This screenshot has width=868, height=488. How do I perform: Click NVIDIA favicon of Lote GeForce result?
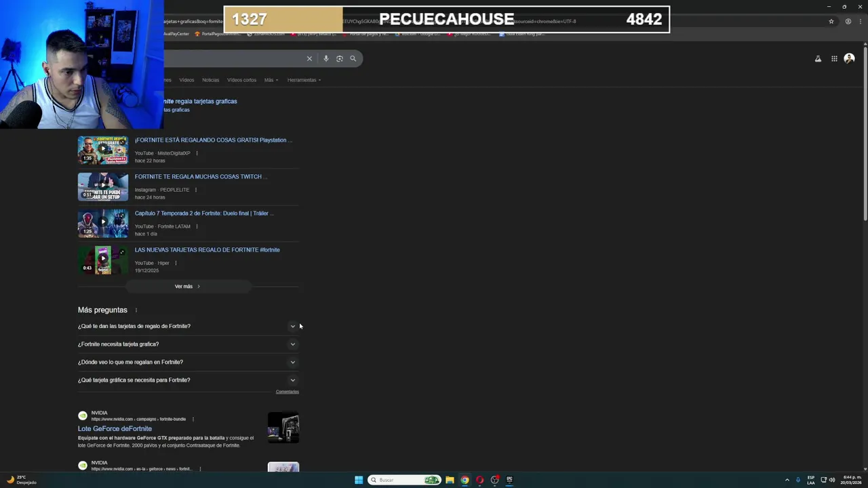(x=83, y=415)
